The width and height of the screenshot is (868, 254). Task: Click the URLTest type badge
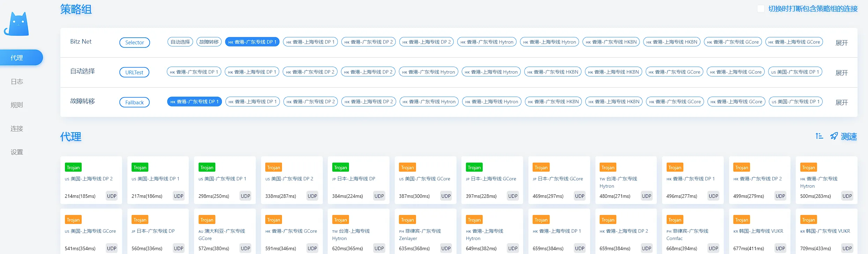point(134,72)
